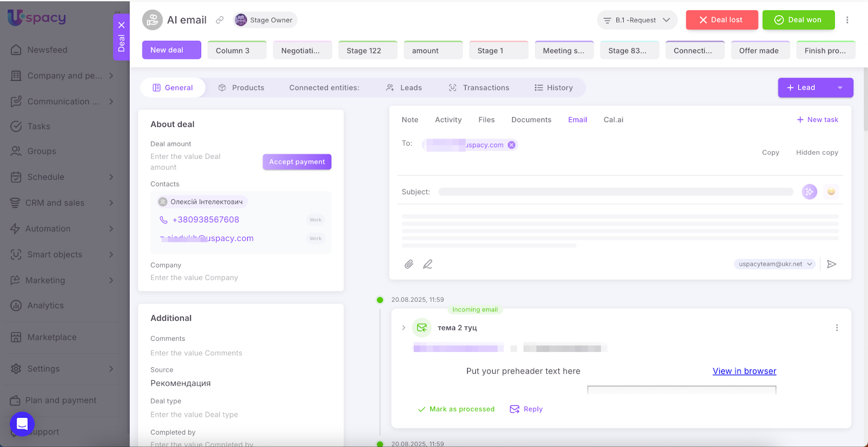
Task: Open the chat support widget bubble
Action: [x=22, y=424]
